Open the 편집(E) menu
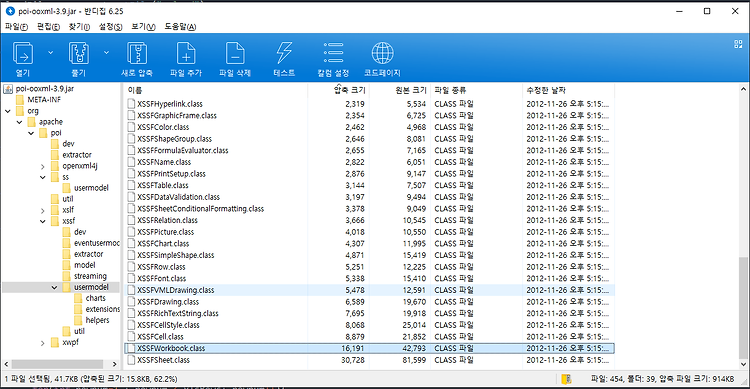This screenshot has width=750, height=389. [48, 27]
